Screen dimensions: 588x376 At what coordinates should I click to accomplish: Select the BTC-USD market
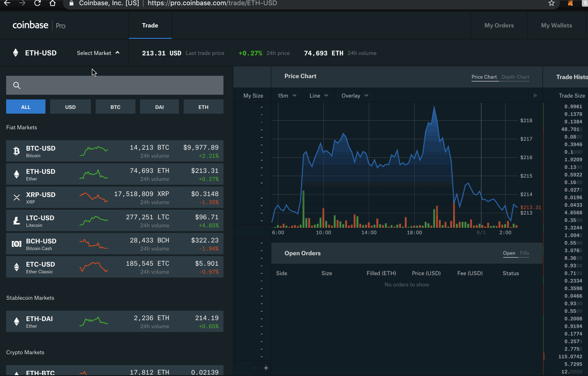tap(115, 151)
